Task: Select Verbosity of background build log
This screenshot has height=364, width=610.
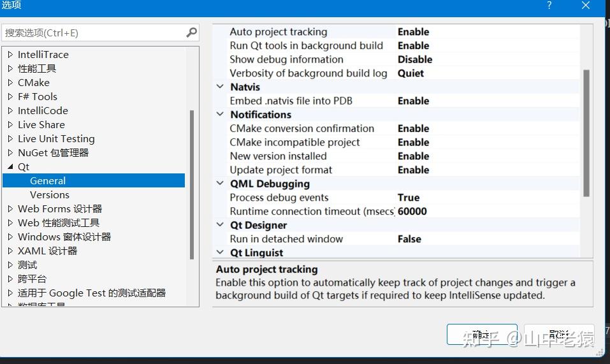Action: (x=402, y=73)
